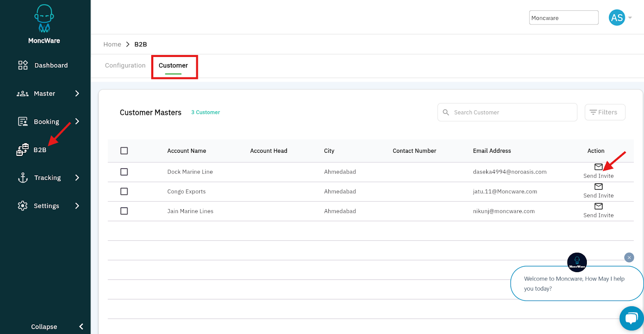Click the City column header
Viewport: 644px width, 334px height.
329,151
